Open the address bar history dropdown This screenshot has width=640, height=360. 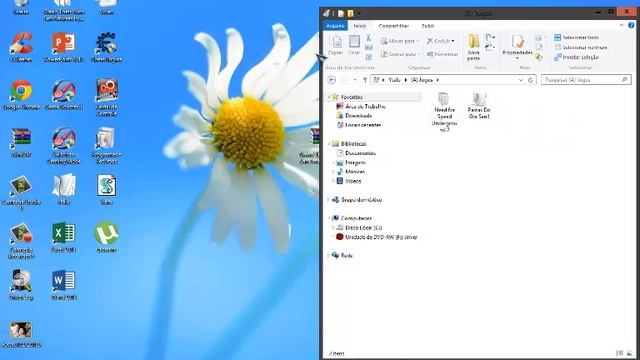(x=520, y=80)
